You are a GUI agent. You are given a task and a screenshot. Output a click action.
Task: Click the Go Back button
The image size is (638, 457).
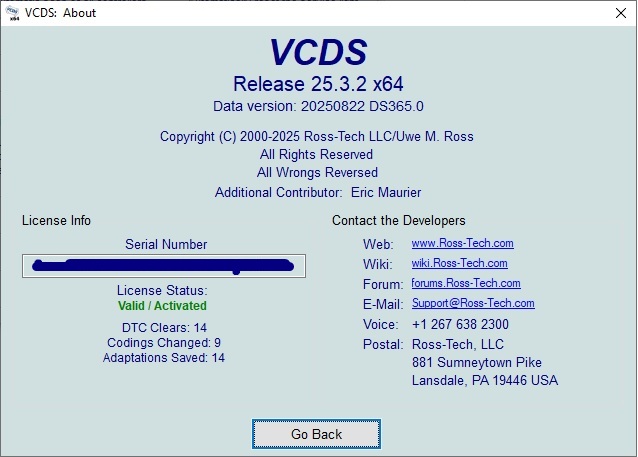317,434
